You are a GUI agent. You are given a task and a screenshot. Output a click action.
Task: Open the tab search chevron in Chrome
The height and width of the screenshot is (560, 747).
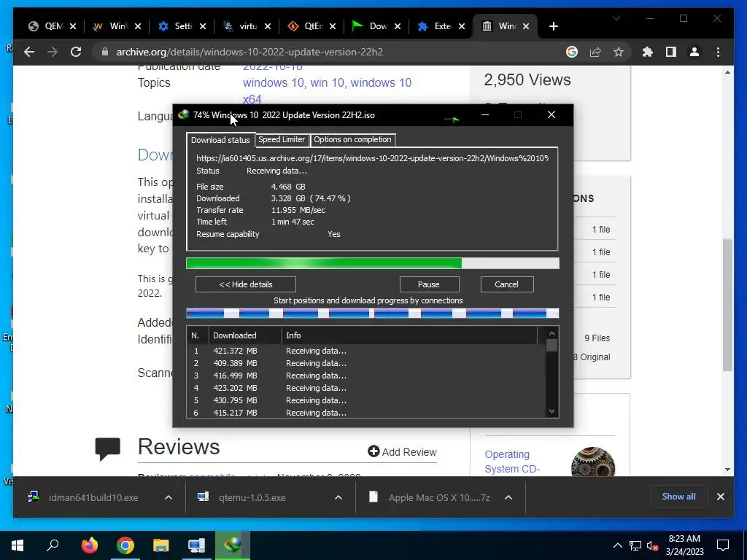(616, 18)
